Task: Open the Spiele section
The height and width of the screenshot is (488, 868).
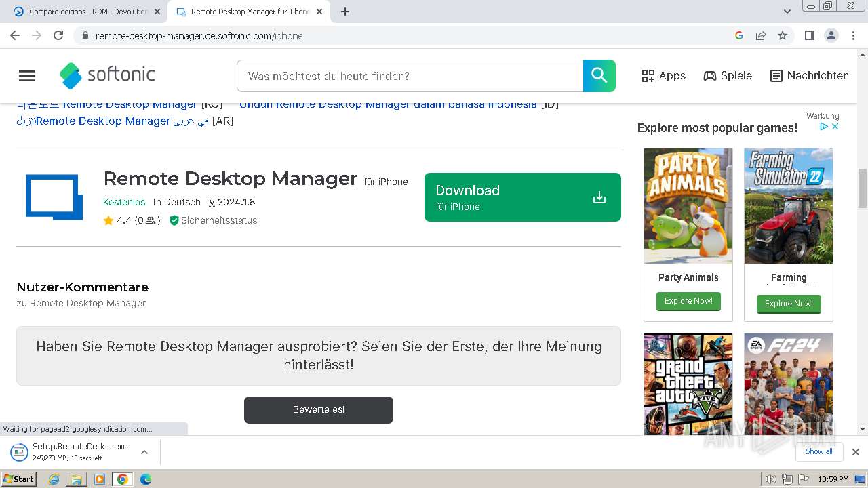Action: coord(728,76)
